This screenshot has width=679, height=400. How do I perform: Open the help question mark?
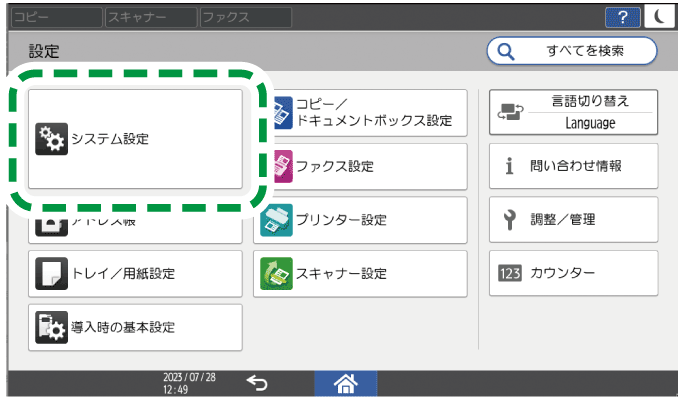[x=622, y=17]
